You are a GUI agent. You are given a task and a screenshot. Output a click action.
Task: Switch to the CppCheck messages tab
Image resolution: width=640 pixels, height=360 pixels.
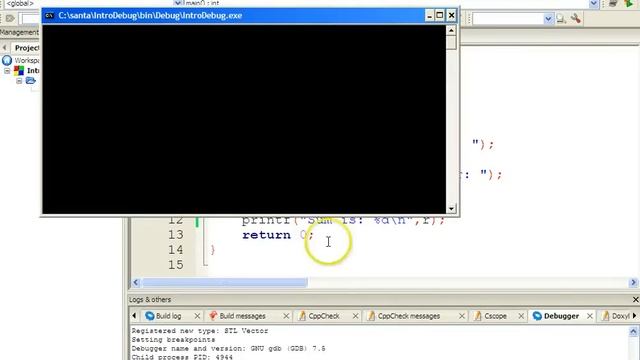[x=409, y=316]
